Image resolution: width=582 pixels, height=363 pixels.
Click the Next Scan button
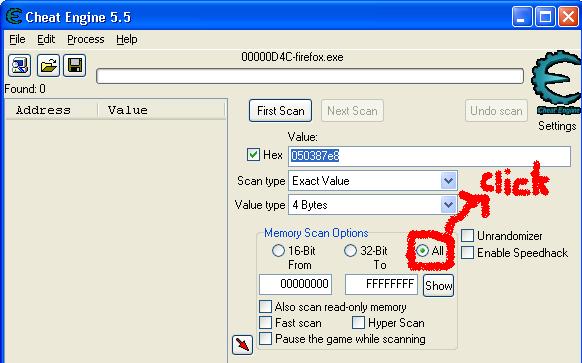coord(352,111)
